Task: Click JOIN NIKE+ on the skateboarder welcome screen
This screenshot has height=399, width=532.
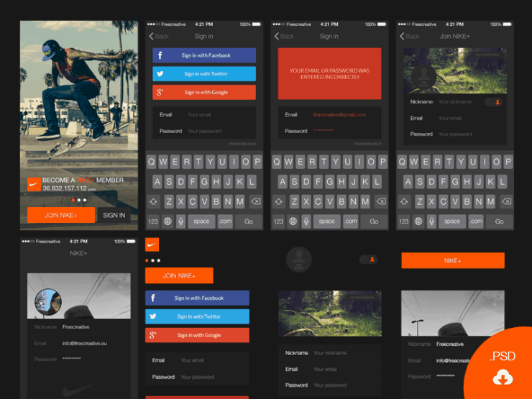Action: click(60, 215)
